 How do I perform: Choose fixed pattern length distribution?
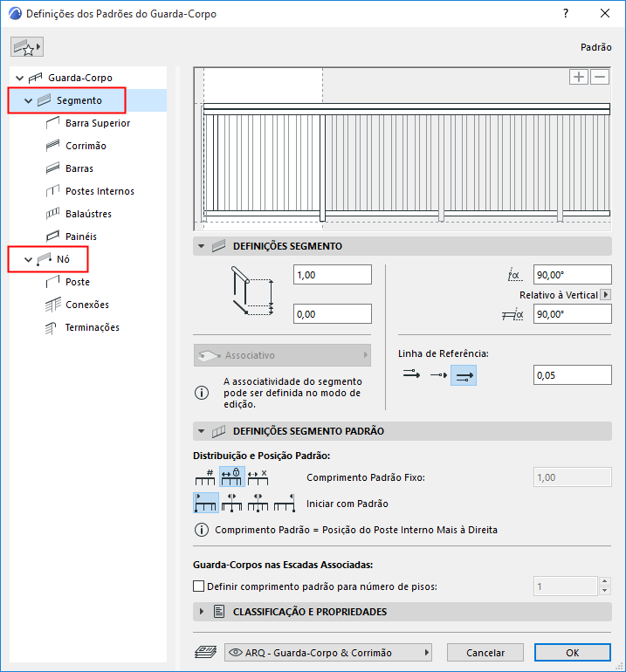pyautogui.click(x=232, y=477)
